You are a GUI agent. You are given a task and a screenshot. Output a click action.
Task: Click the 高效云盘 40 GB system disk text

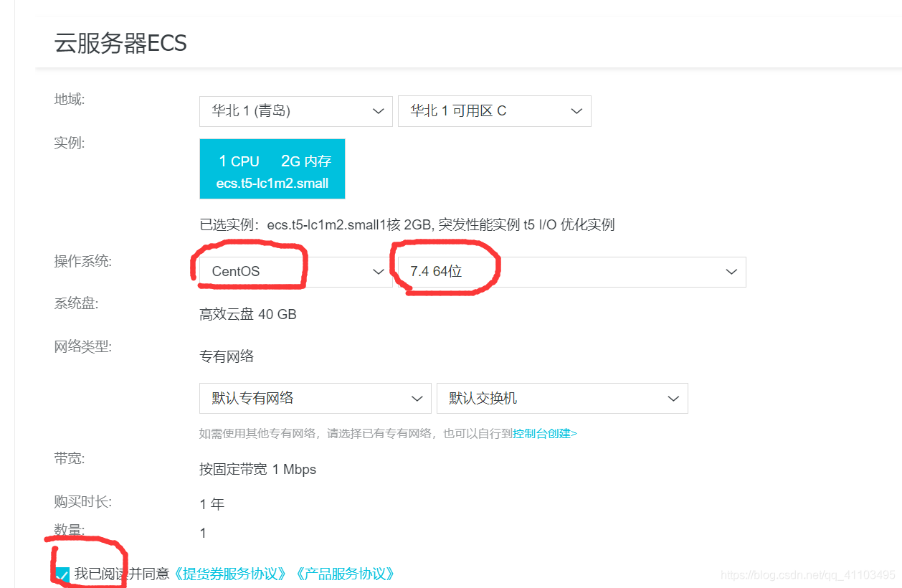pyautogui.click(x=248, y=314)
